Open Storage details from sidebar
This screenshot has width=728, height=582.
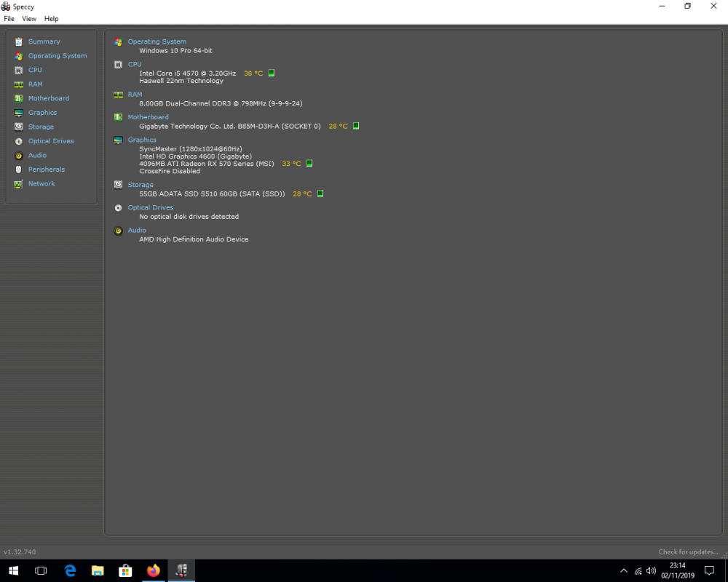pos(41,127)
